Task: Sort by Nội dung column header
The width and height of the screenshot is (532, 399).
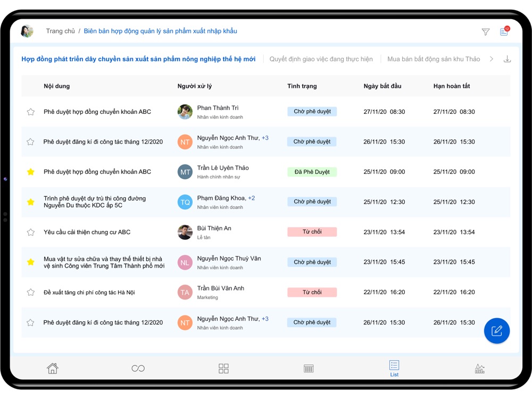Action: tap(57, 86)
